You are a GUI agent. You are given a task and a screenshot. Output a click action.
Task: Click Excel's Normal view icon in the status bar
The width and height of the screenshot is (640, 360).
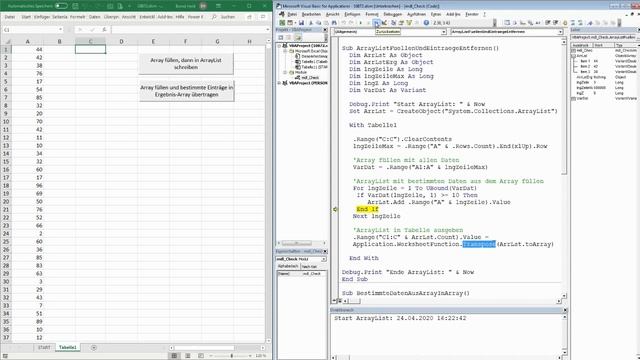[x=174, y=356]
